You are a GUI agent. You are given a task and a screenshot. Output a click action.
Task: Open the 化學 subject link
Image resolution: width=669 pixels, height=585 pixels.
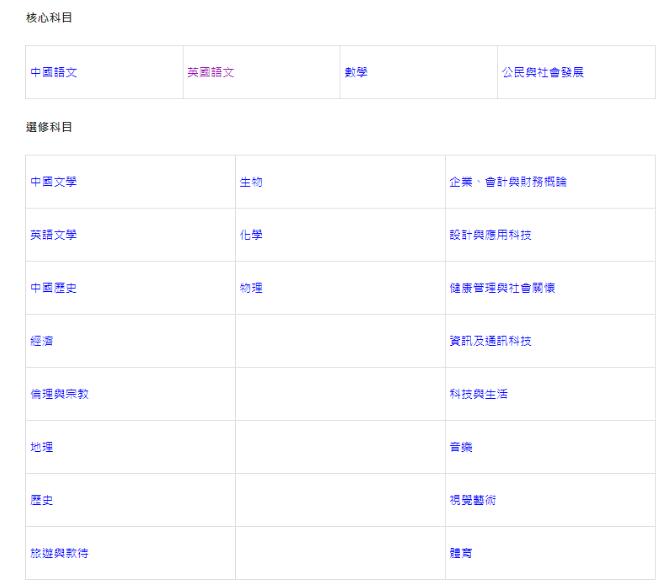point(251,235)
